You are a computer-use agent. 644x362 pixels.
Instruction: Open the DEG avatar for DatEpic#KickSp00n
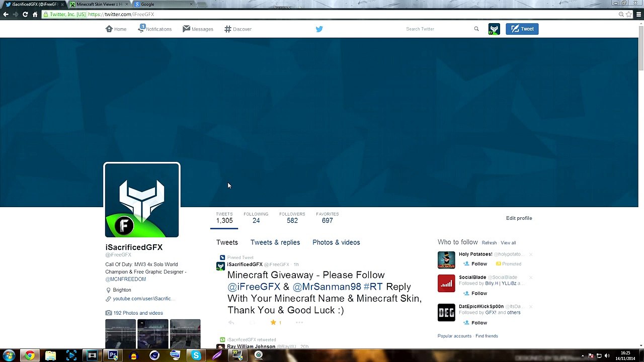tap(446, 313)
